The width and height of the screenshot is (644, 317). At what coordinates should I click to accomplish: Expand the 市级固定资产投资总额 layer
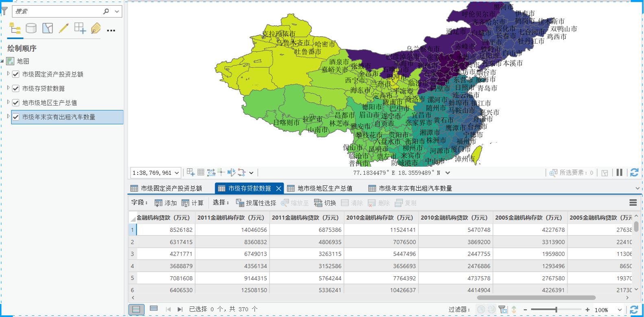(x=8, y=74)
